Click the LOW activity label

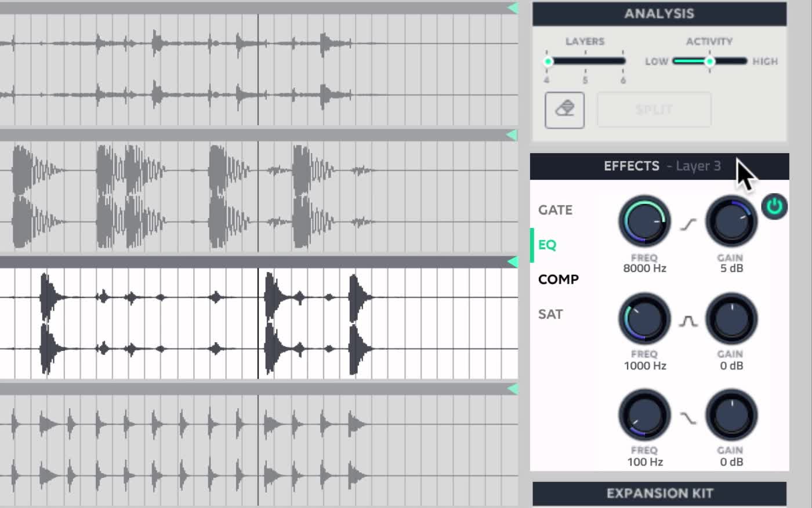pos(657,61)
